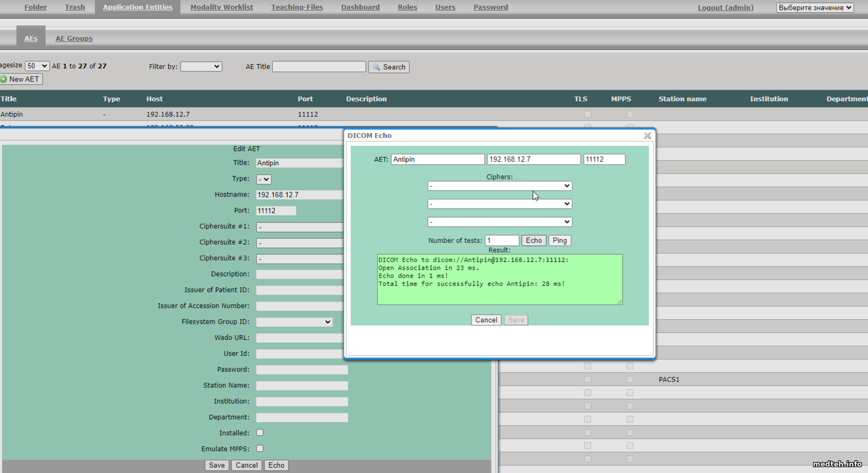868x473 pixels.
Task: Open the Modality Worklist menu
Action: tap(222, 8)
